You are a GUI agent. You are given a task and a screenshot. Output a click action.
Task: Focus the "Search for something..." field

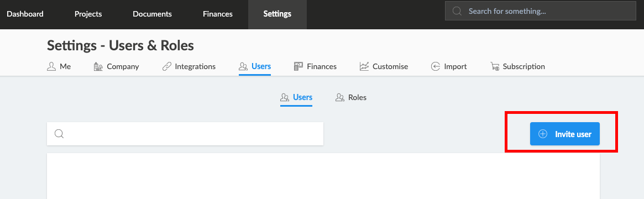click(541, 11)
